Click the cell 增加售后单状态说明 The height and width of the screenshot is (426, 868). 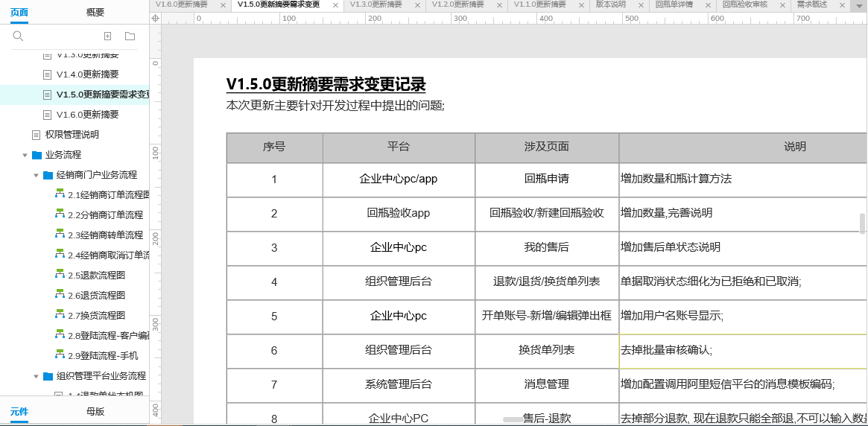pyautogui.click(x=744, y=248)
